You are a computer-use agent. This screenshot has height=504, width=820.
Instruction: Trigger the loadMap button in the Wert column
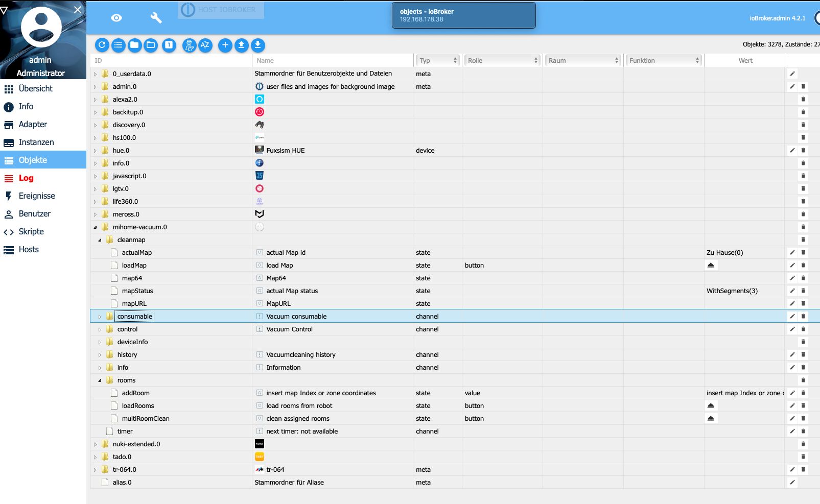711,265
